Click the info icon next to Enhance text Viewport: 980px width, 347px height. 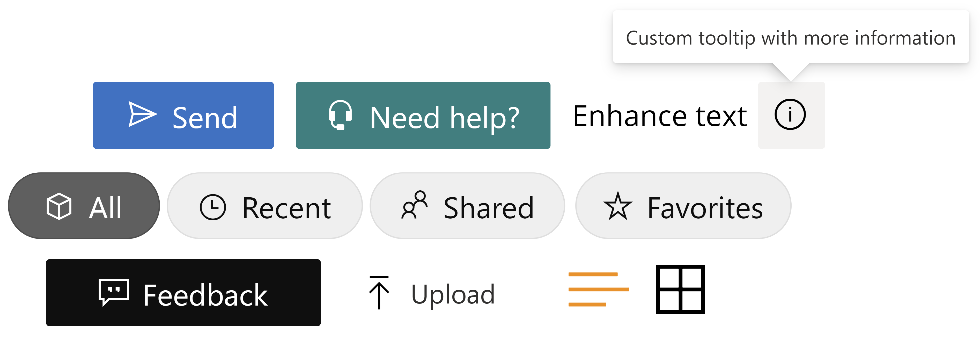(x=789, y=114)
